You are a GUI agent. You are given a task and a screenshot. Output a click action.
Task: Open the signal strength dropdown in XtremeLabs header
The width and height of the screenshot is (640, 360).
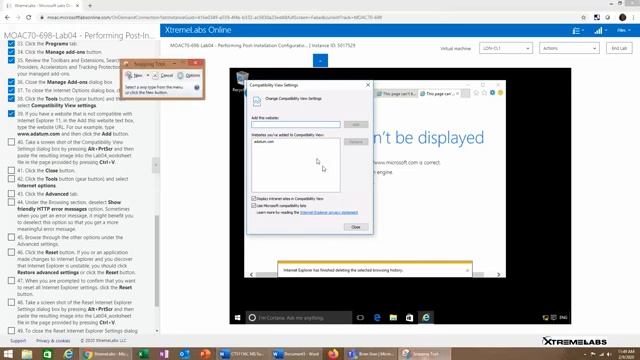600,31
